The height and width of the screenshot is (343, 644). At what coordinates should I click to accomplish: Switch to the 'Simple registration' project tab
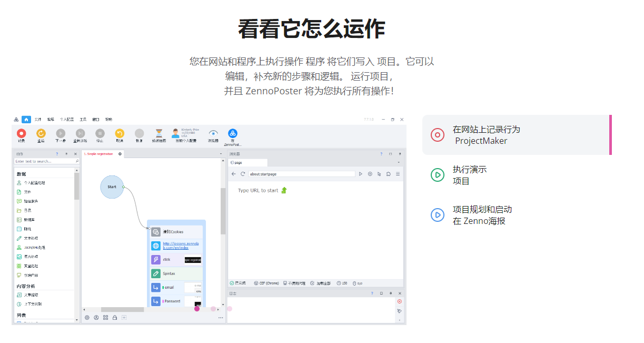(98, 154)
